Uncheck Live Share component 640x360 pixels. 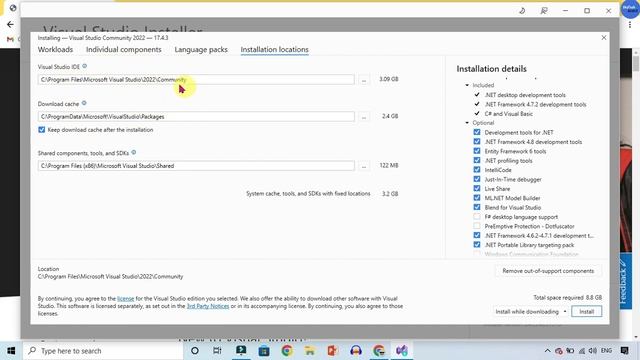pyautogui.click(x=477, y=189)
